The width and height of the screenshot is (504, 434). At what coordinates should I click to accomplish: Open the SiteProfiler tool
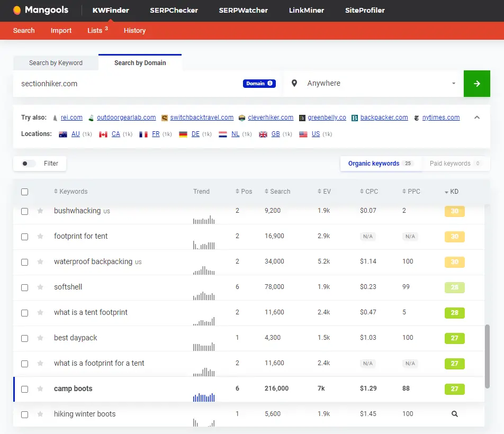point(365,10)
